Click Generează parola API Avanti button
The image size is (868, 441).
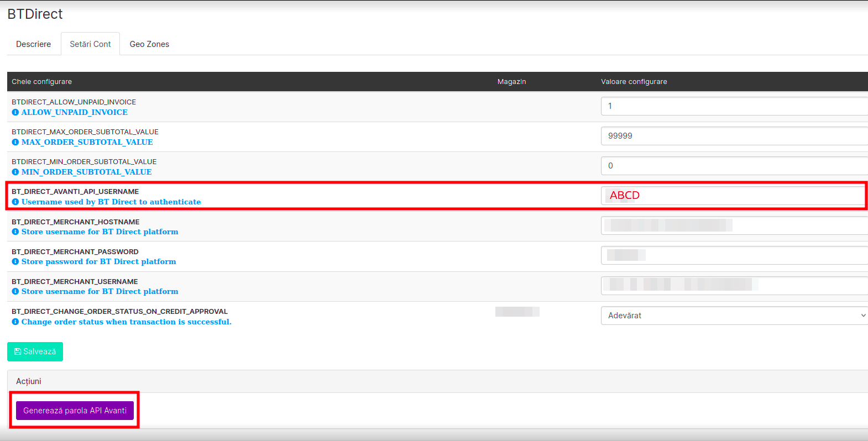[75, 411]
